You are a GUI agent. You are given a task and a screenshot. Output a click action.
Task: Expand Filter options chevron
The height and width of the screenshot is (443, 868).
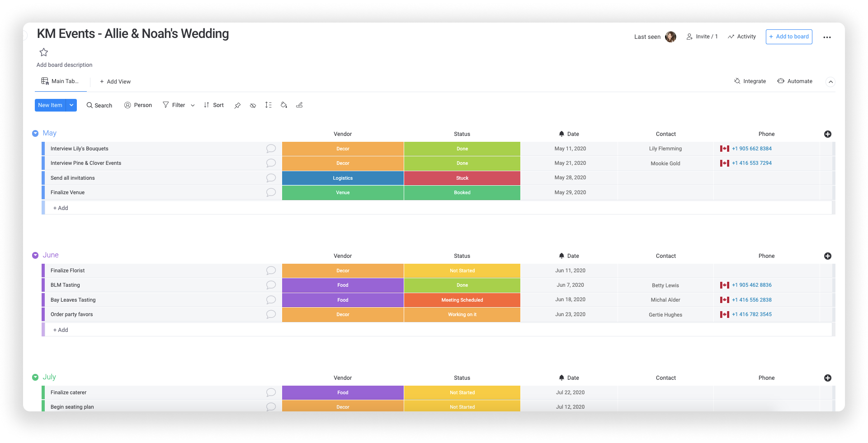pos(193,105)
